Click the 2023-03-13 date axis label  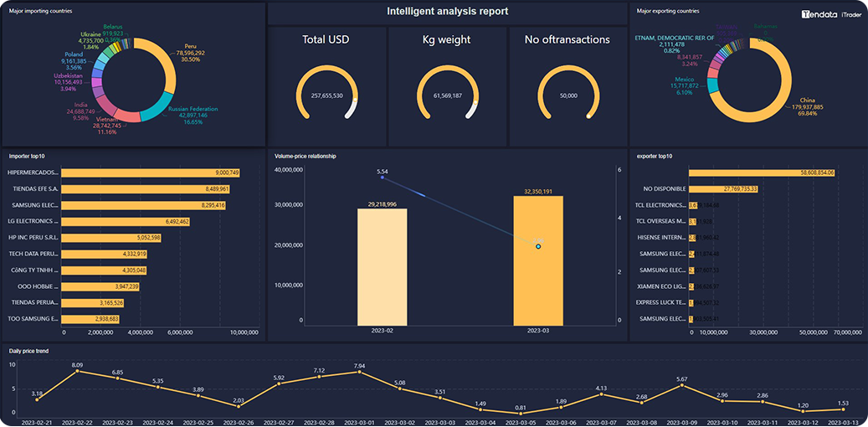[x=843, y=423]
